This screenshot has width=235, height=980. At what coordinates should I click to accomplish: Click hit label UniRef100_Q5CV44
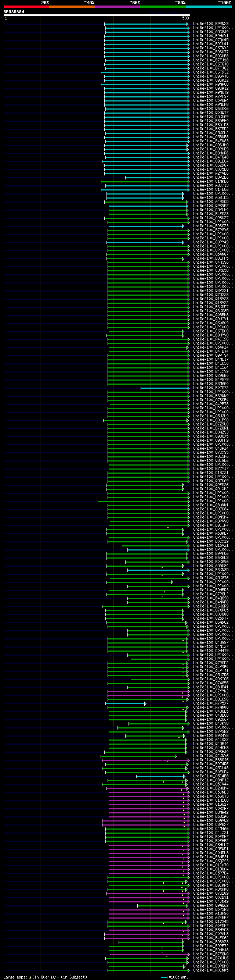coord(211,784)
